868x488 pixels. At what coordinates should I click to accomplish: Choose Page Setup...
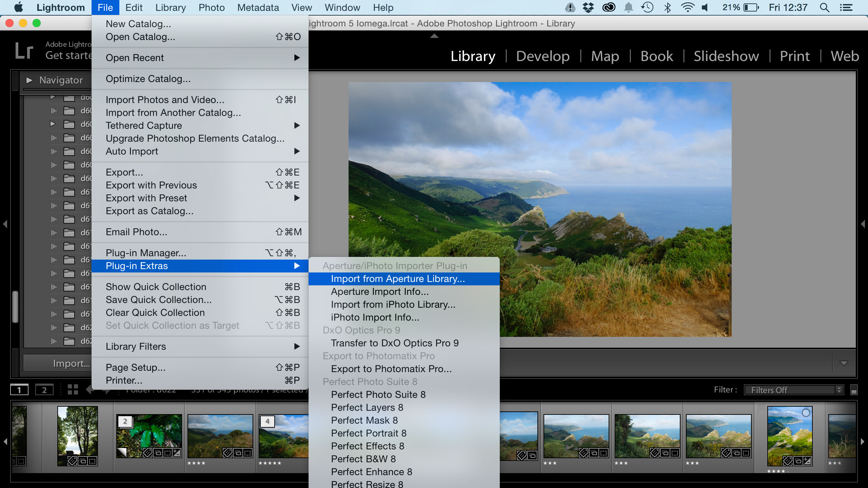pyautogui.click(x=200, y=367)
